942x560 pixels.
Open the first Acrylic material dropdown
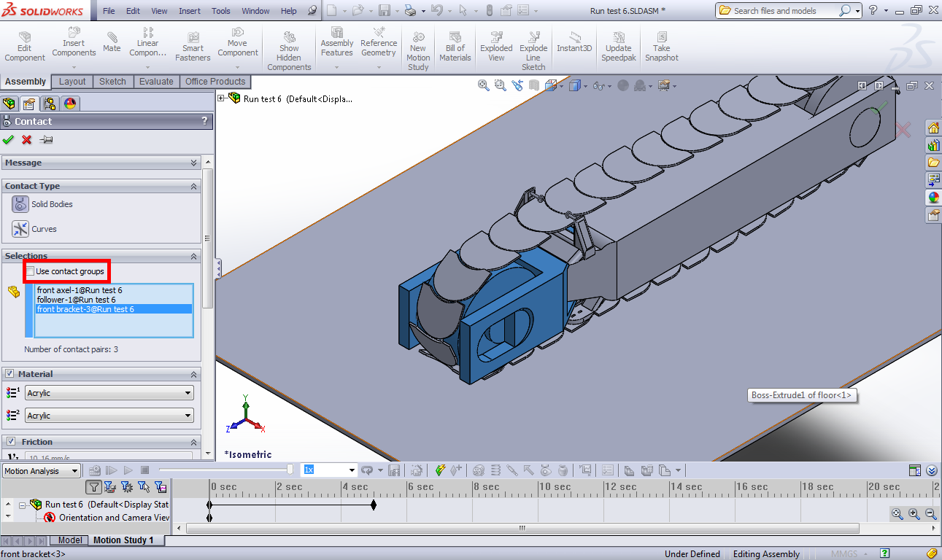pos(109,393)
